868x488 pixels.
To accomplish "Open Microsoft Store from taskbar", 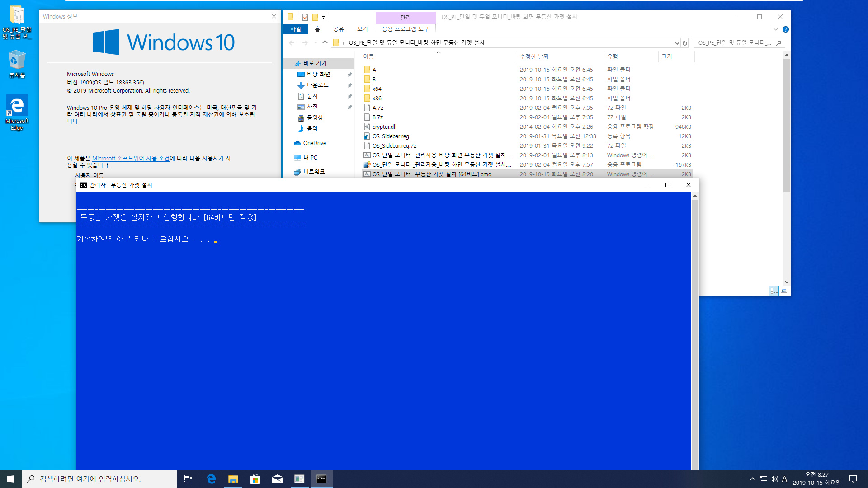I will coord(255,479).
